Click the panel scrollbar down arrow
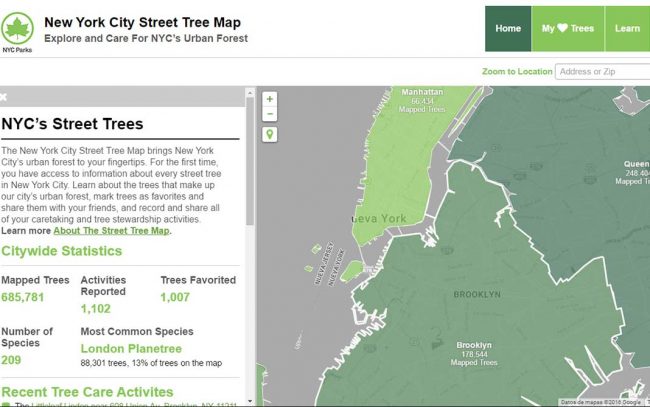Image resolution: width=650 pixels, height=407 pixels. (x=250, y=401)
